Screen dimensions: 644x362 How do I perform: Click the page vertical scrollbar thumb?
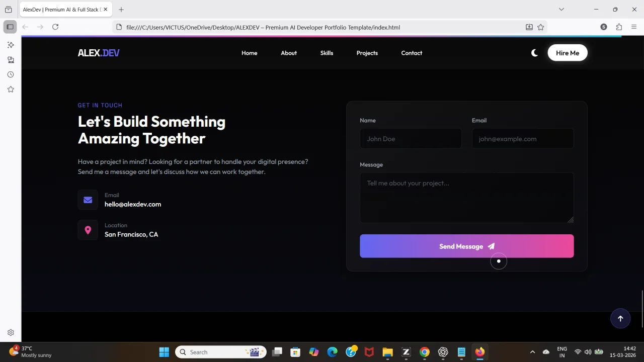[642, 309]
